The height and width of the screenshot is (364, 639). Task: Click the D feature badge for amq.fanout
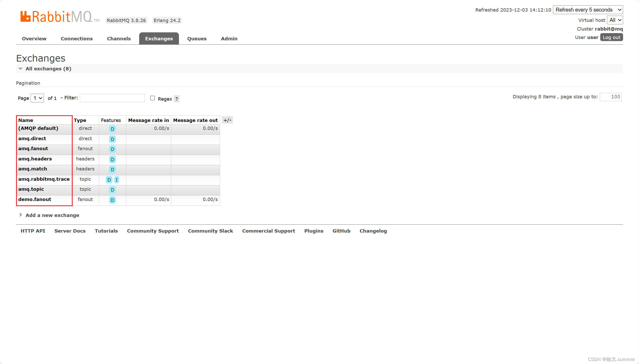point(112,149)
